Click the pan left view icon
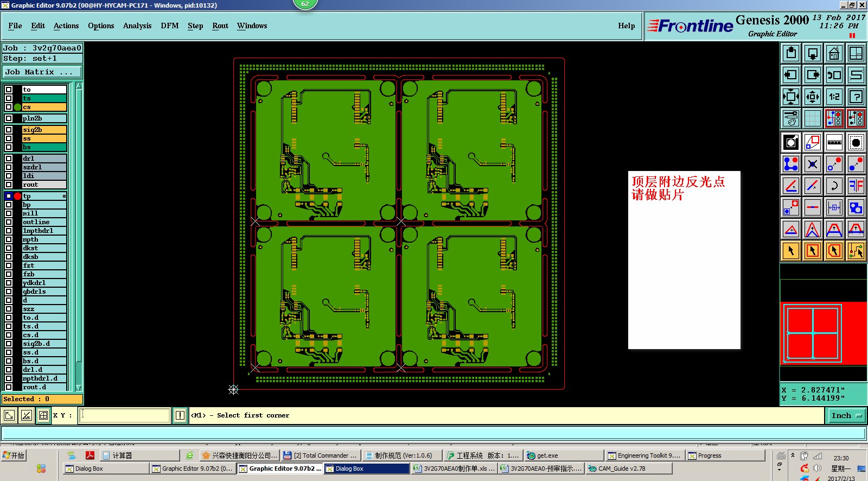Viewport: 868px width, 481px height. click(791, 75)
